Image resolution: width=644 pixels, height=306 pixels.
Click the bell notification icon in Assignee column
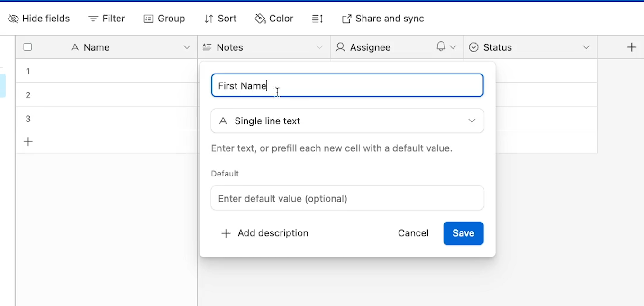coord(441,46)
